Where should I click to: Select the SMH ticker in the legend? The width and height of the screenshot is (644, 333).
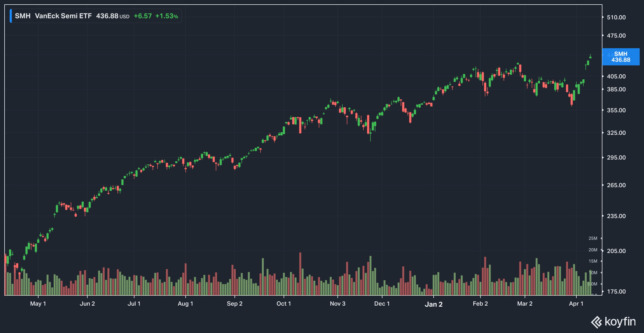(23, 16)
